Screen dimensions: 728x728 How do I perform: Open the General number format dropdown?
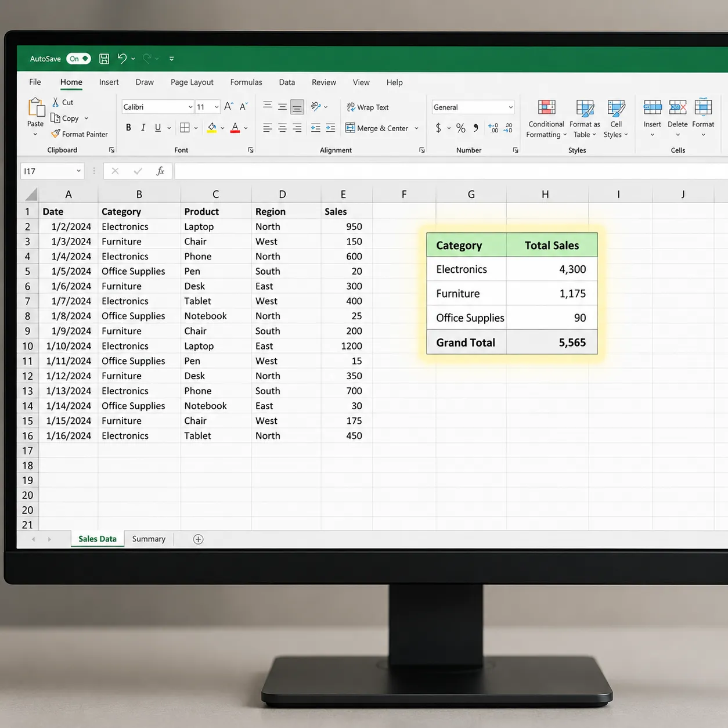coord(511,107)
